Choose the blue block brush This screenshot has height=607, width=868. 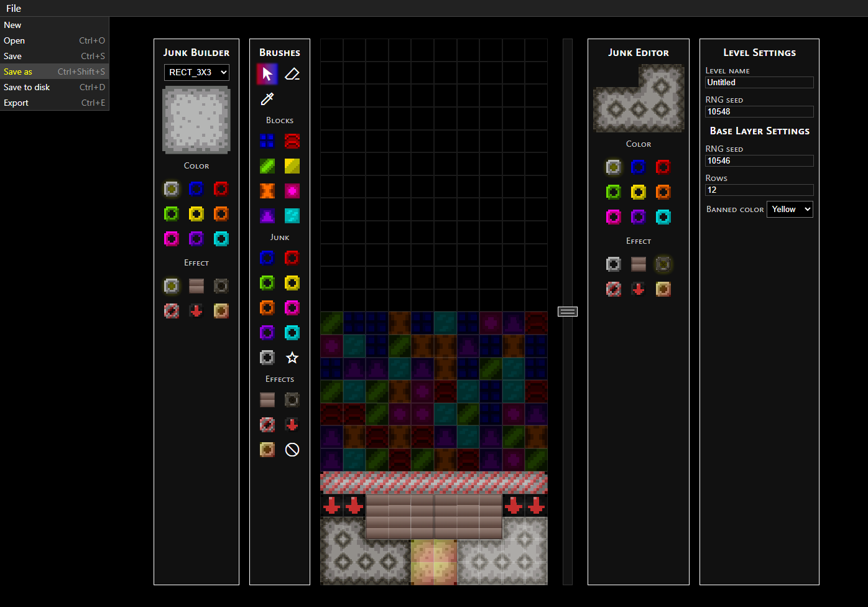(267, 141)
